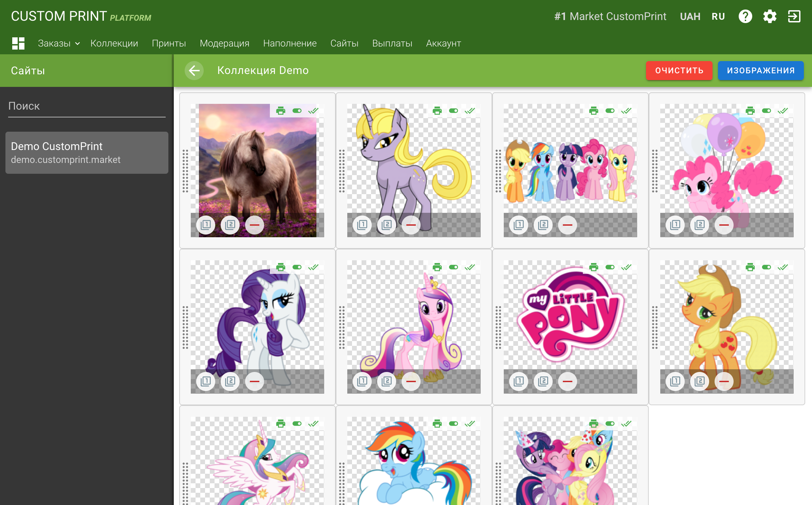
Task: Click double-check icon on horse photo card
Action: tap(313, 111)
